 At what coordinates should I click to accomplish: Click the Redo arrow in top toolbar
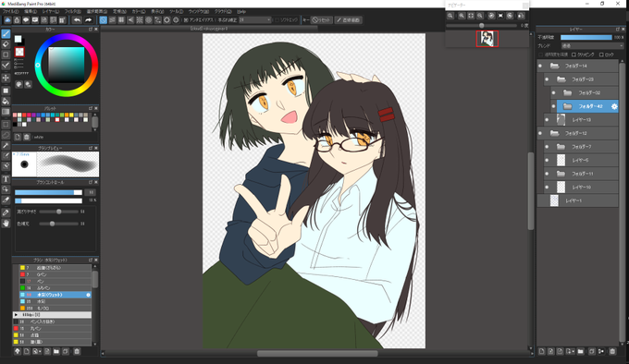(88, 19)
